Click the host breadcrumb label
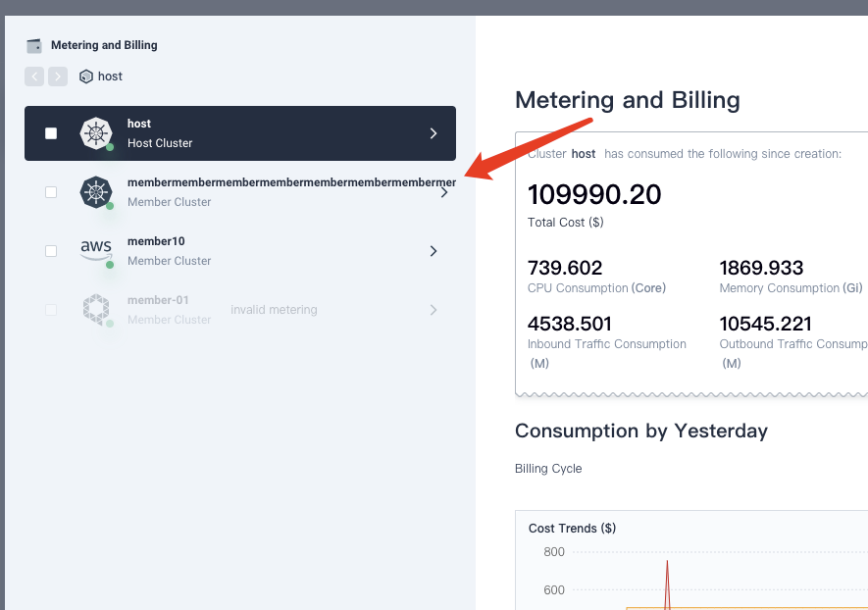The image size is (868, 610). [110, 76]
